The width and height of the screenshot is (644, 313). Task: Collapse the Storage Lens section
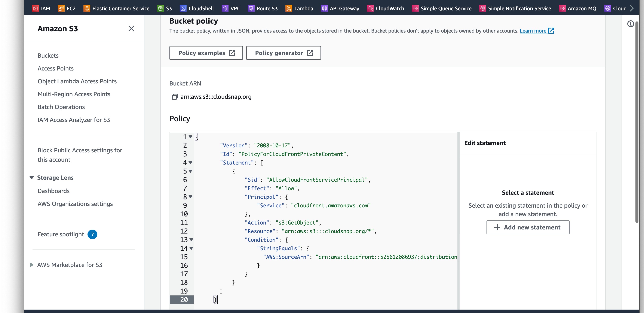31,178
